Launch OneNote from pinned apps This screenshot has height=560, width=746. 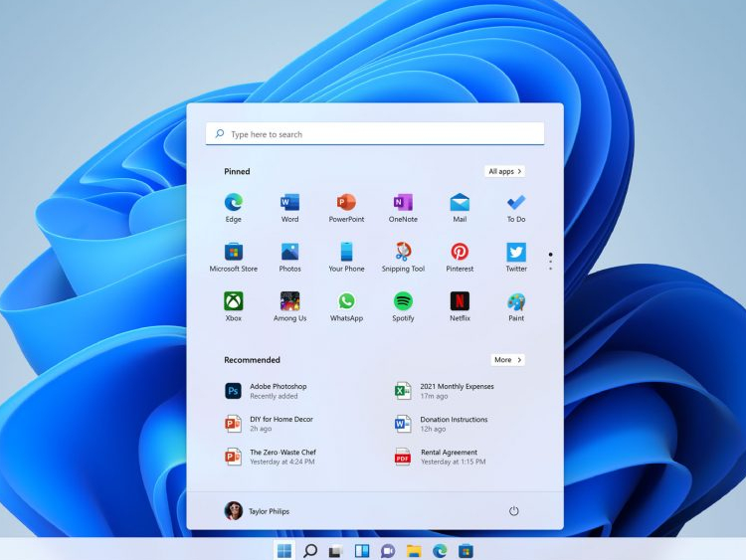tap(403, 208)
